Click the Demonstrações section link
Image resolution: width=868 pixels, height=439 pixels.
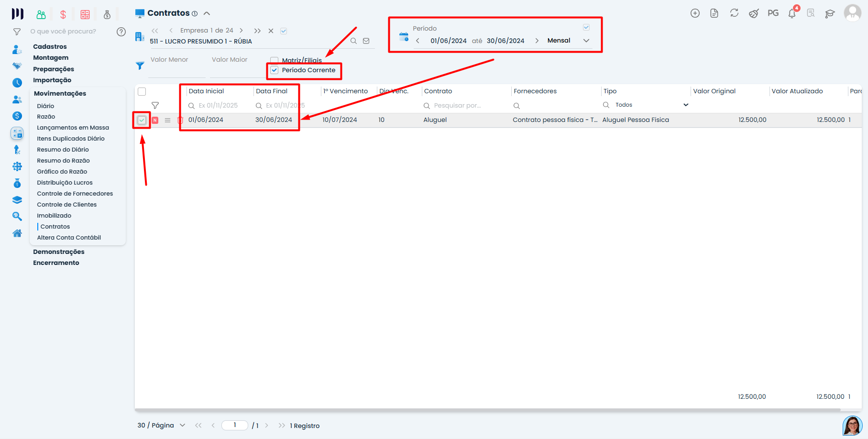tap(58, 252)
